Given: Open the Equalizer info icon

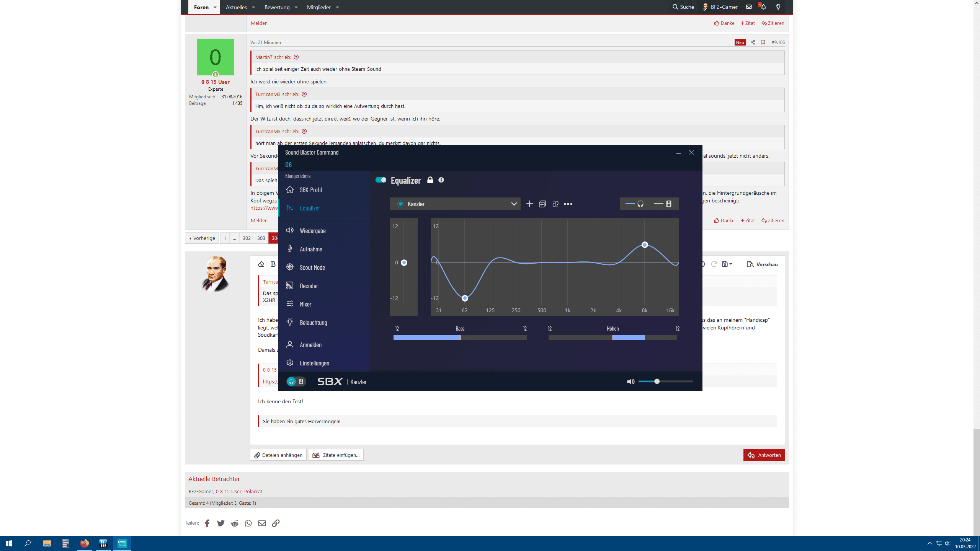Looking at the screenshot, I should tap(441, 180).
